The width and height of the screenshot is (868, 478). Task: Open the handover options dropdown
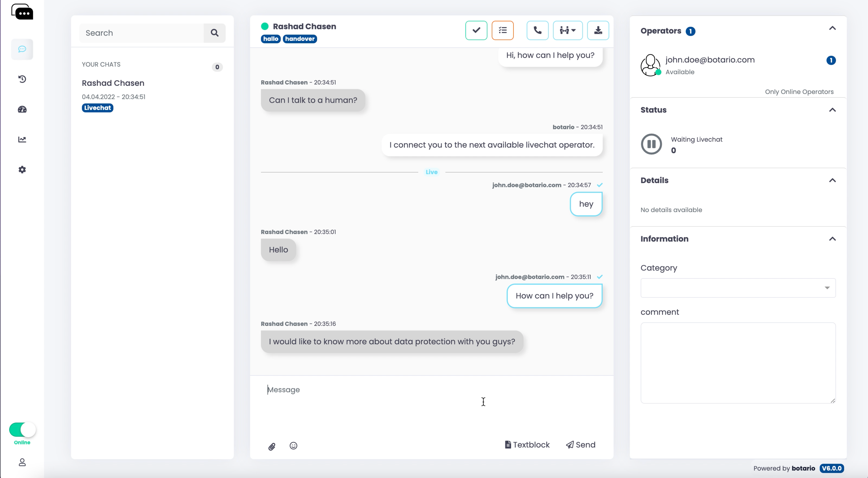pos(568,30)
